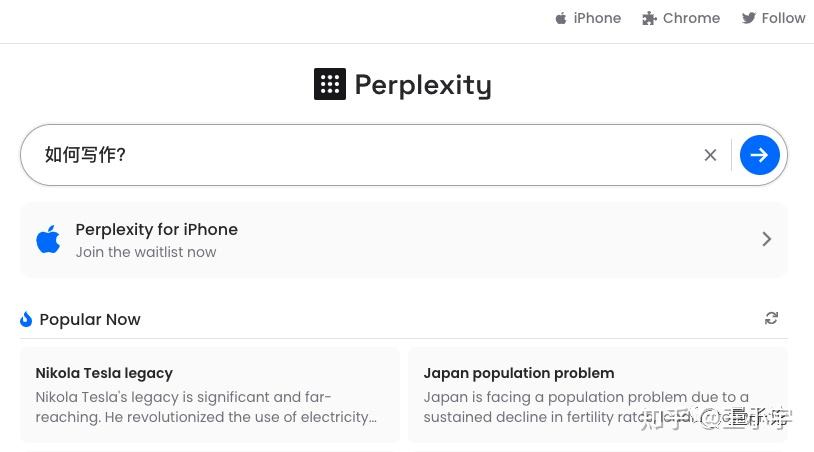Screen dimensions: 814x452
Task: Open the Nikola Tesla legacy card
Action: (210, 395)
